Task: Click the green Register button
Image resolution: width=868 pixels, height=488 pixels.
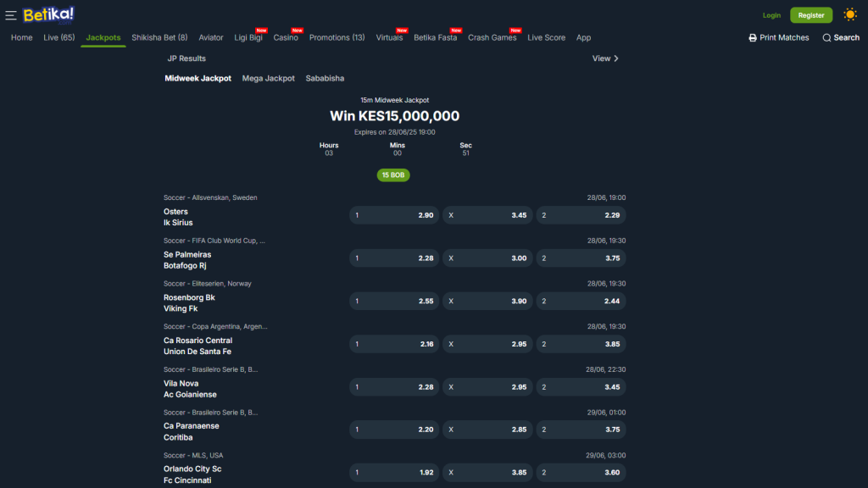Action: click(811, 15)
